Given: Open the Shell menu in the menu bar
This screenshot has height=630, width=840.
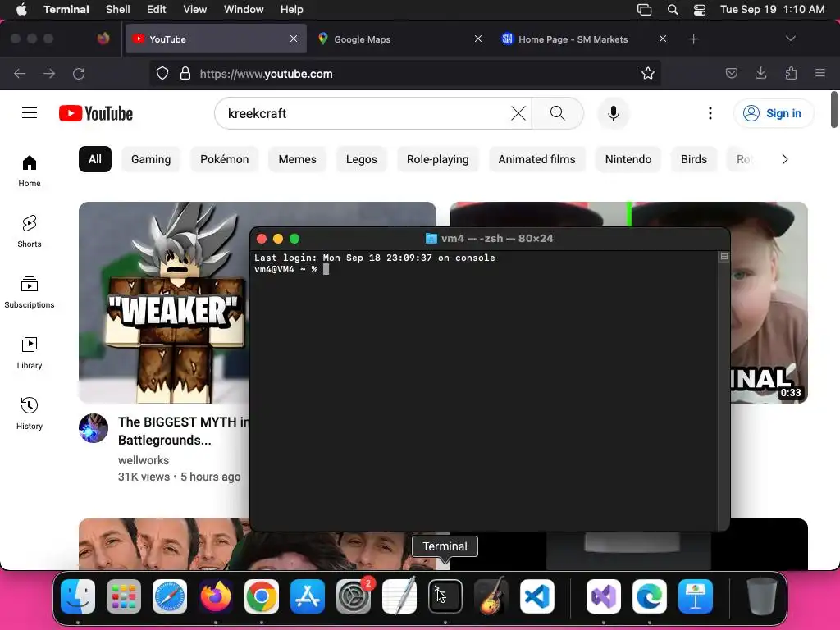Looking at the screenshot, I should (118, 9).
